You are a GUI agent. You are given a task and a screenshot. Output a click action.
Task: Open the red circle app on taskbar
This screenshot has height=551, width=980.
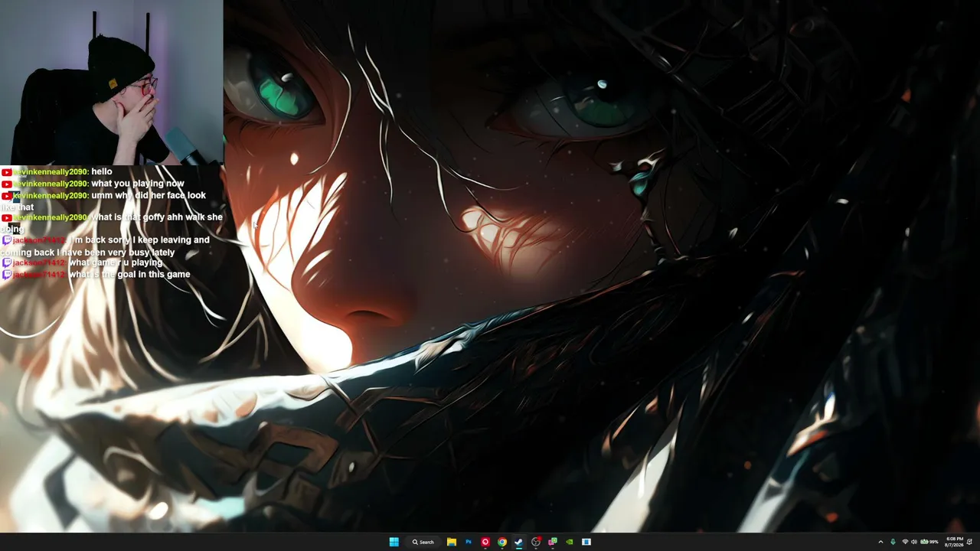(485, 542)
